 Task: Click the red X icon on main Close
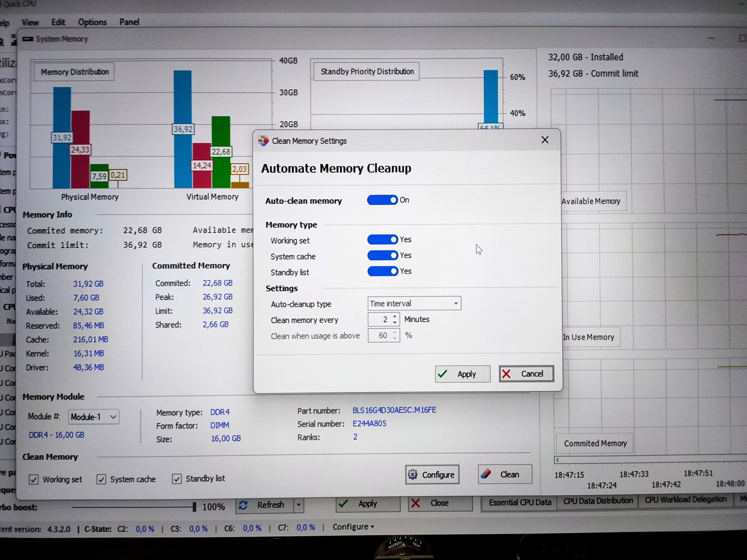click(x=416, y=503)
